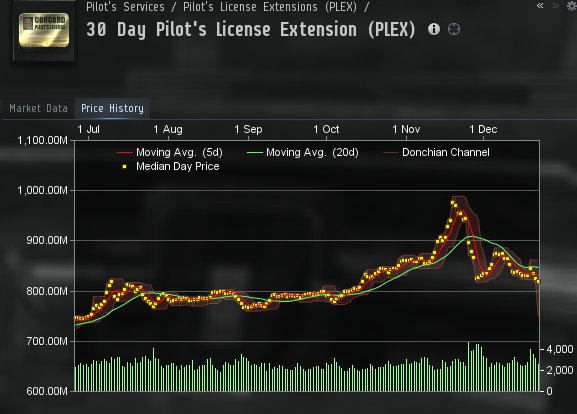
Task: Click the 1 Sep date axis label
Action: (x=248, y=129)
